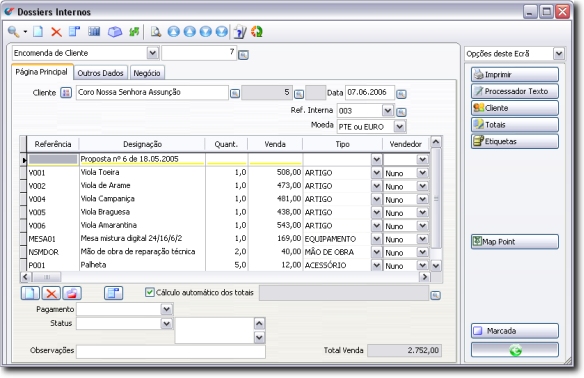The width and height of the screenshot is (584, 378).
Task: Click the dossier number field showing 7
Action: [199, 53]
